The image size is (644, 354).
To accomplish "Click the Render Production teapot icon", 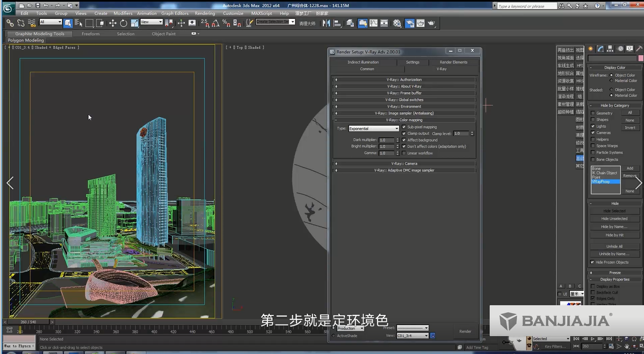I will pyautogui.click(x=431, y=23).
